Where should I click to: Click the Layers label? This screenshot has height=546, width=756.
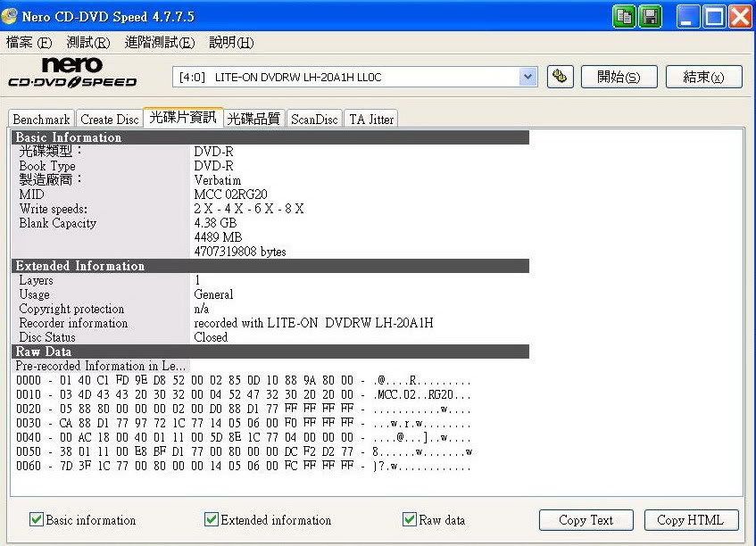(37, 280)
